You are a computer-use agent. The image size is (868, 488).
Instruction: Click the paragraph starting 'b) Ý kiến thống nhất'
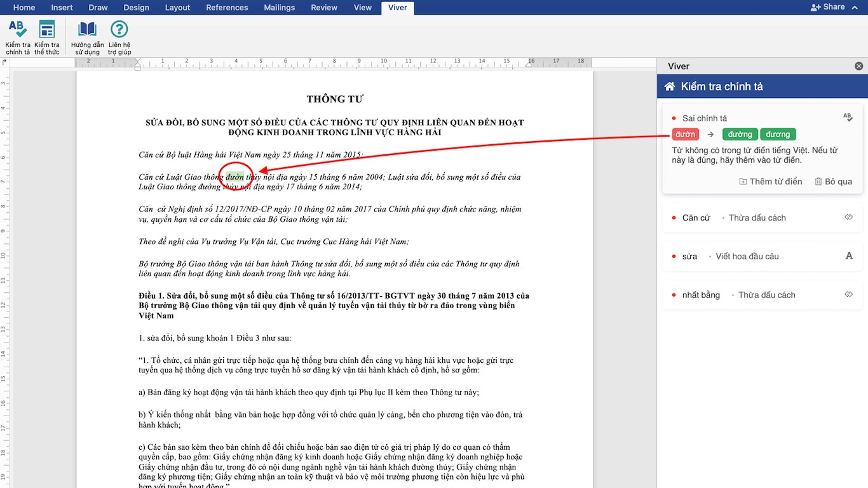[330, 419]
